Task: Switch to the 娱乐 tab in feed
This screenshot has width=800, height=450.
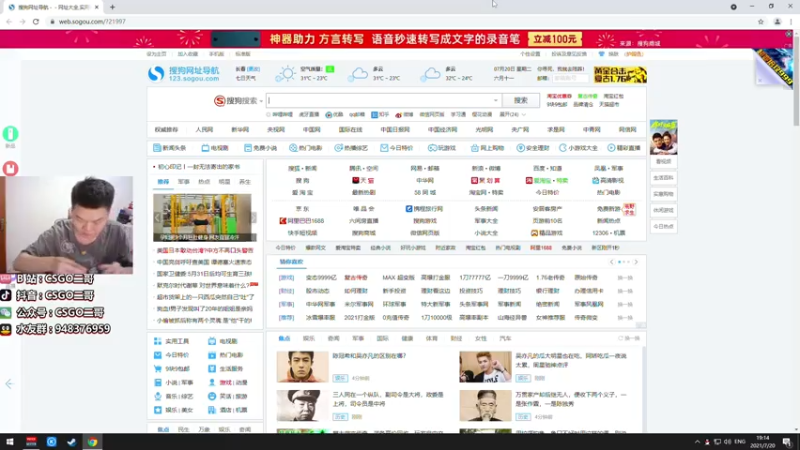Action: point(309,338)
